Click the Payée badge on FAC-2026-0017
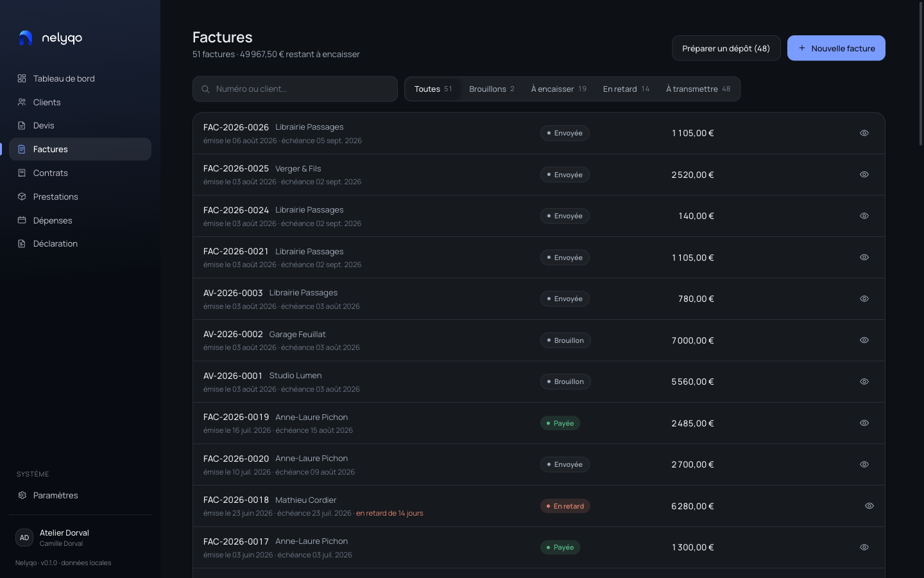Viewport: 924px width, 578px height. point(560,547)
